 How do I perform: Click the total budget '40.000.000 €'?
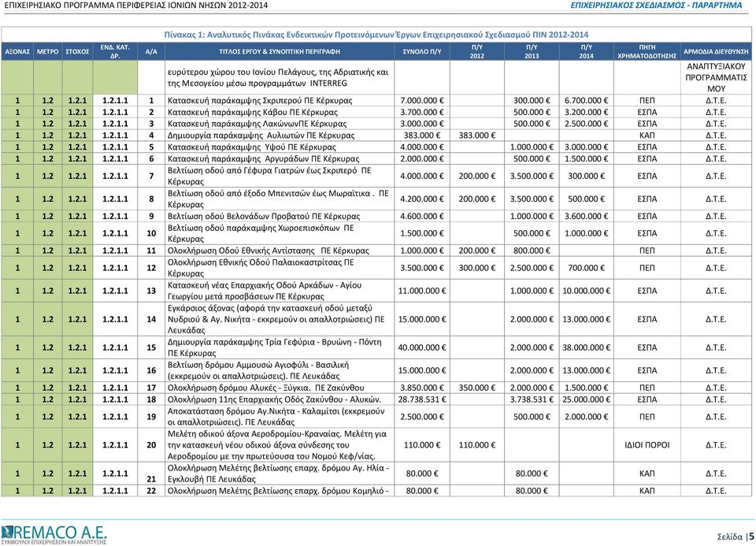(x=422, y=347)
